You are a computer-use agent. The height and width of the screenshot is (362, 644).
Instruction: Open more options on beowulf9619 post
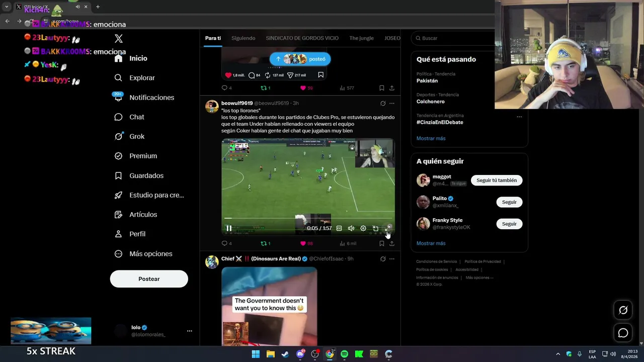point(392,104)
